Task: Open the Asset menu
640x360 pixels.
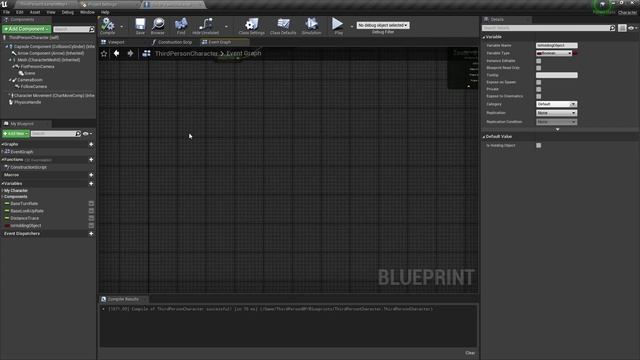Action: pos(35,12)
